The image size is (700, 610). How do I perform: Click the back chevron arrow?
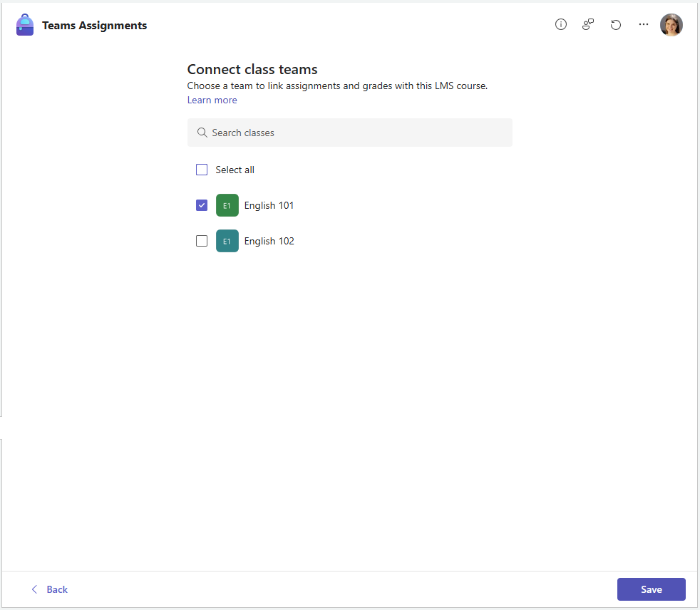[34, 589]
